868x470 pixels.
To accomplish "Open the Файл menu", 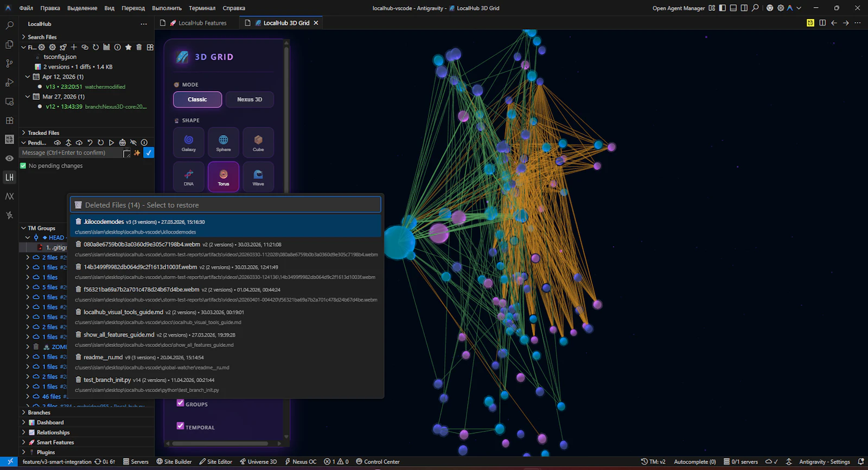I will [x=26, y=8].
